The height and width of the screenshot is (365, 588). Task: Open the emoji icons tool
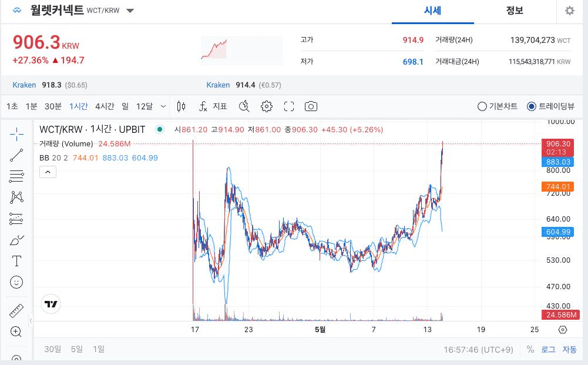click(x=16, y=282)
